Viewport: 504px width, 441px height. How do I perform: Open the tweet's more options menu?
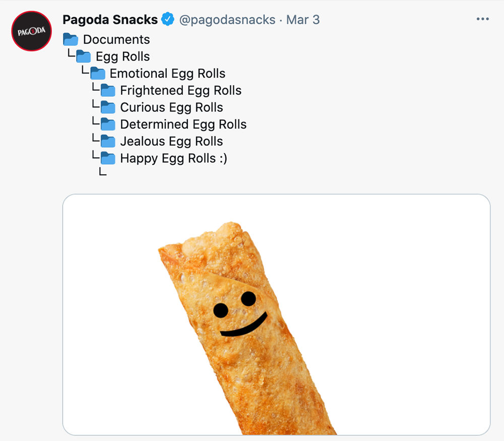[x=482, y=19]
